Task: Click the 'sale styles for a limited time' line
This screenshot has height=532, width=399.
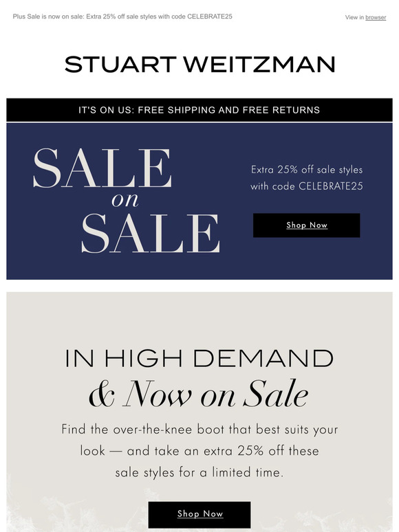Action: point(199,473)
